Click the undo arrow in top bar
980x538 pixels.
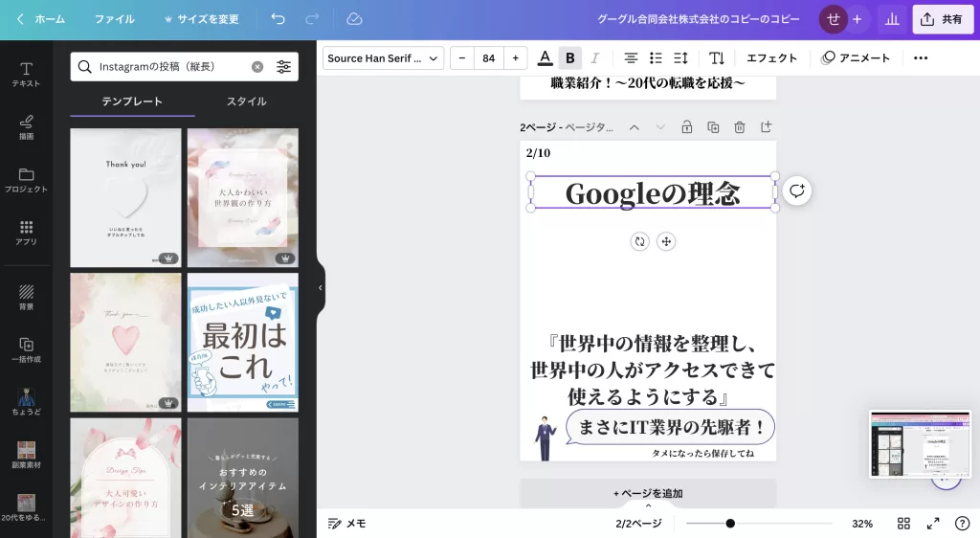278,19
